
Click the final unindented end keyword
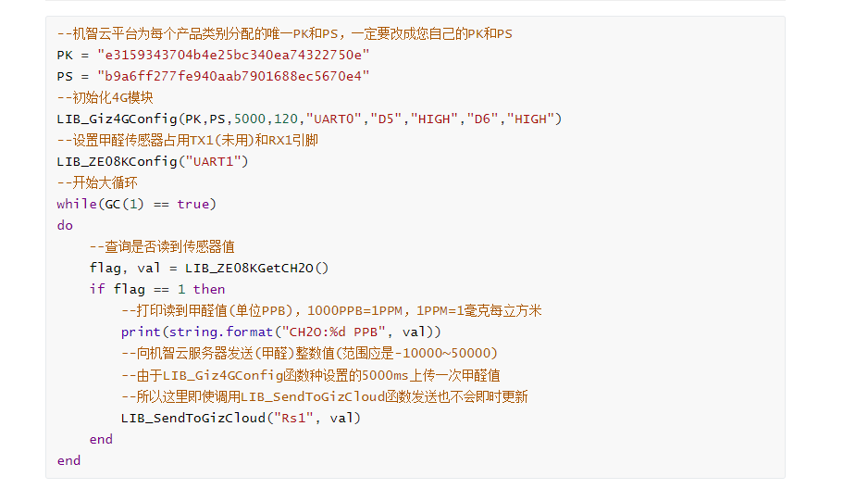point(68,460)
